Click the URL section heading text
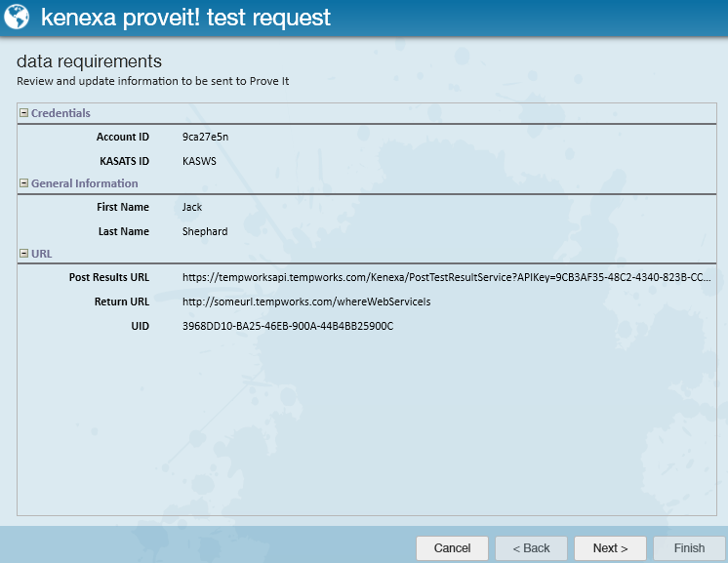728x563 pixels. (41, 254)
